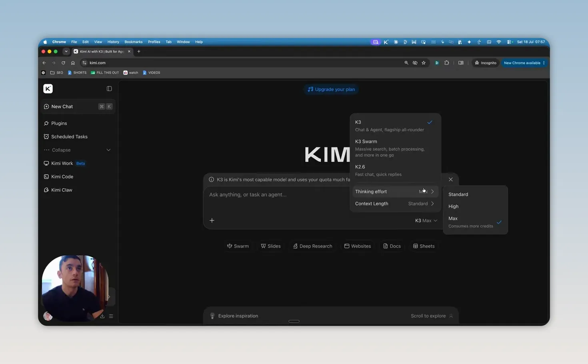Open the Chrome extensions puzzle icon
The image size is (588, 364).
447,63
